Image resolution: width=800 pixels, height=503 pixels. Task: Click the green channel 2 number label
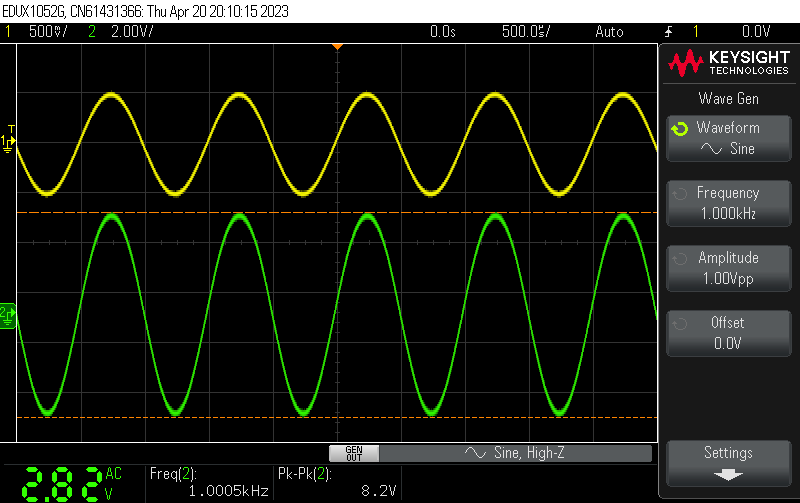pos(92,32)
